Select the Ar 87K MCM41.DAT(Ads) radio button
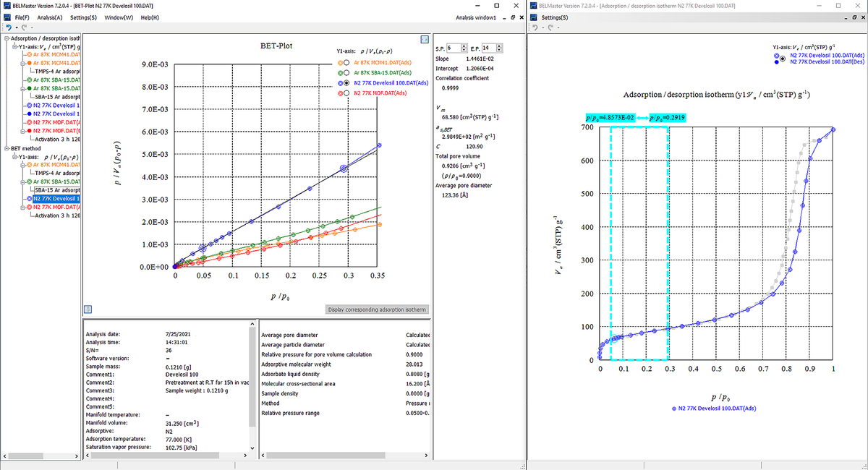The height and width of the screenshot is (470, 868). click(348, 62)
